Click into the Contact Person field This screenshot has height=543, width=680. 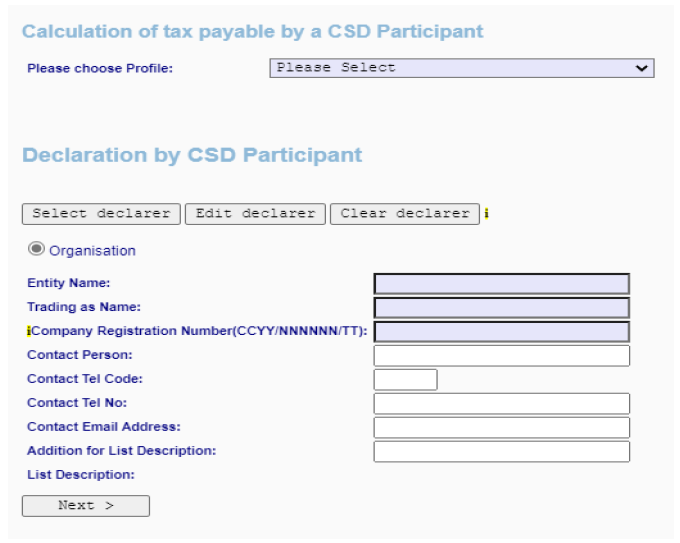pos(502,356)
